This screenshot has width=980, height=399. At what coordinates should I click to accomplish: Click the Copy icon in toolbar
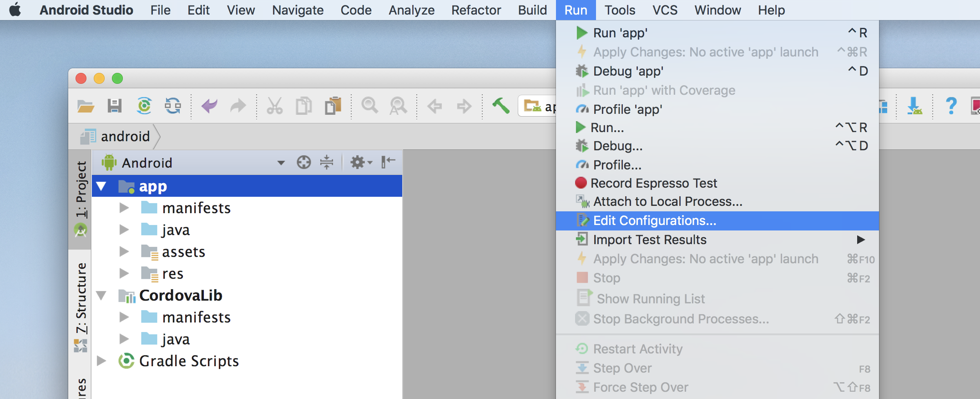point(303,106)
